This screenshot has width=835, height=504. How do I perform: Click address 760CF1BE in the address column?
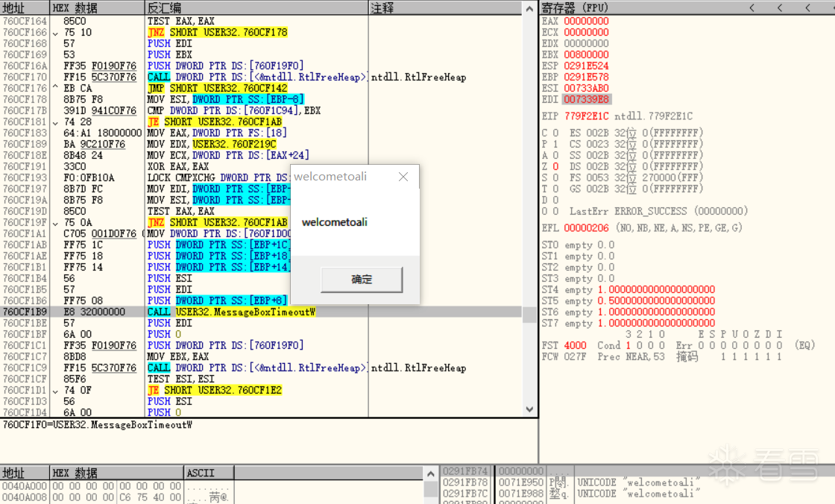[25, 323]
